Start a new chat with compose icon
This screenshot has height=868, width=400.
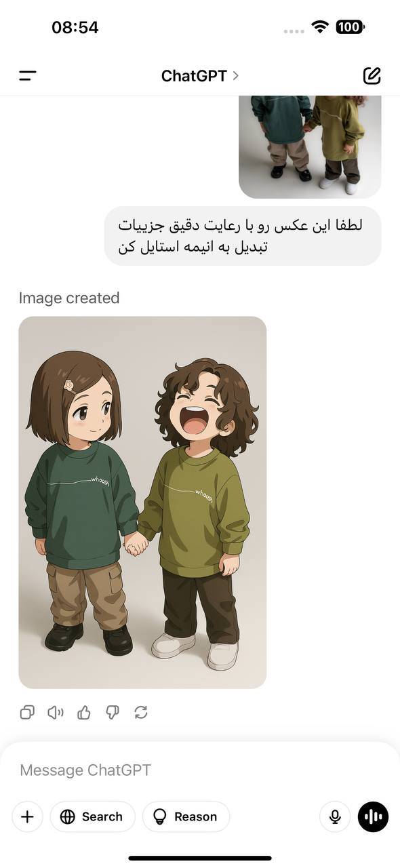(372, 75)
